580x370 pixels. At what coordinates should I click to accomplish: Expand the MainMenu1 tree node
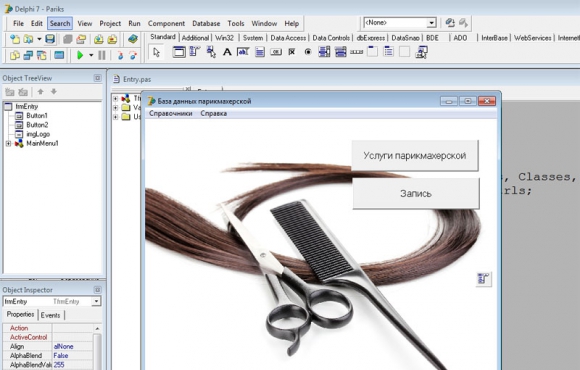8,144
